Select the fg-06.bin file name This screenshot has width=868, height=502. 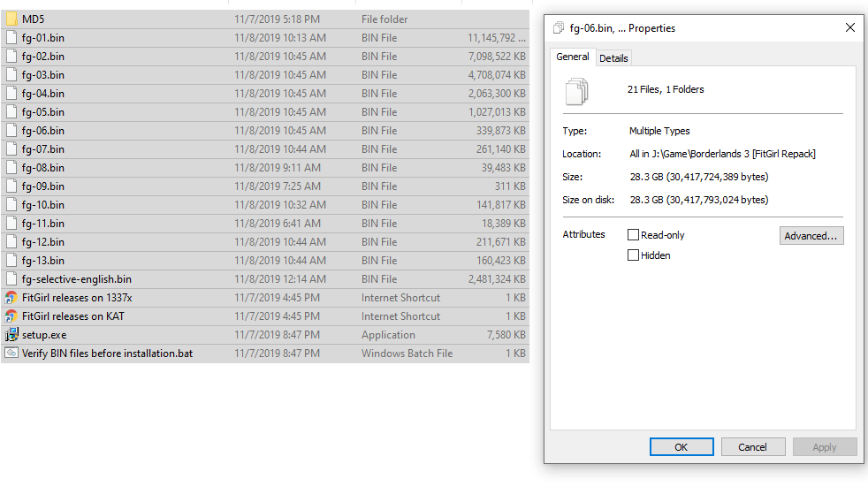click(x=42, y=131)
